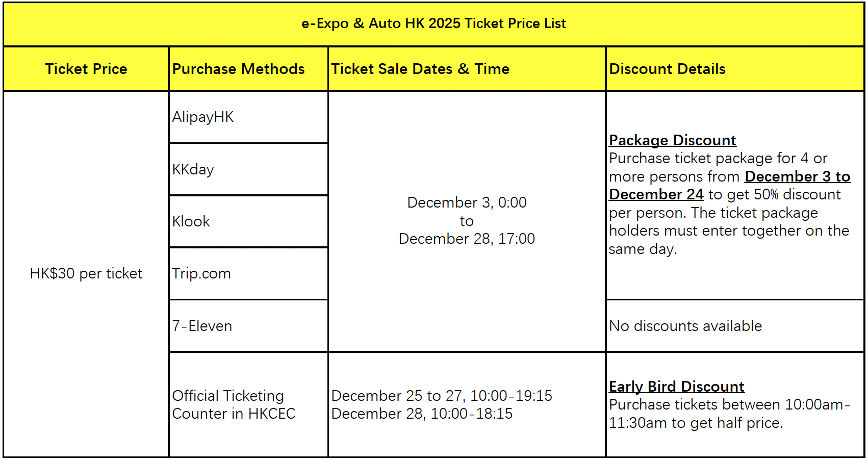
Task: Click the December 28, 10:00-18:15 counter hours line
Action: [422, 414]
